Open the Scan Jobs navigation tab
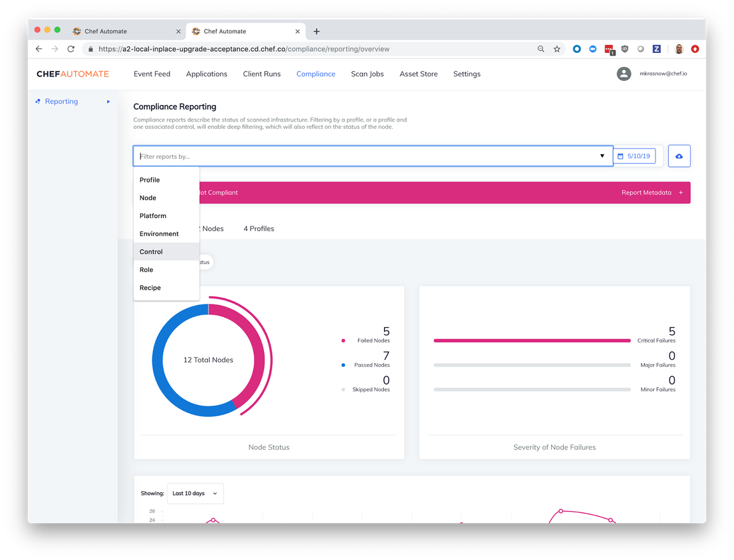 tap(367, 74)
